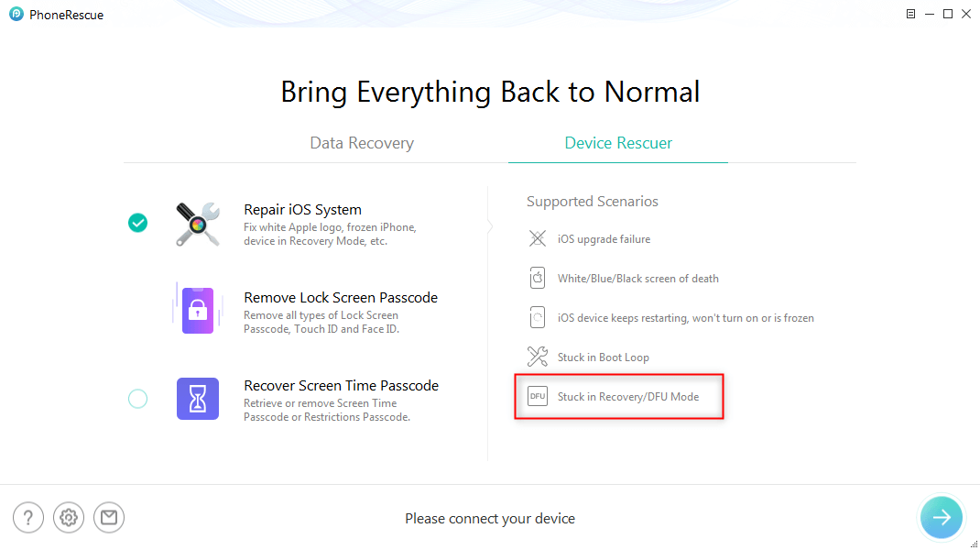980x550 pixels.
Task: Click the purple lock screen passcode icon
Action: tap(198, 311)
